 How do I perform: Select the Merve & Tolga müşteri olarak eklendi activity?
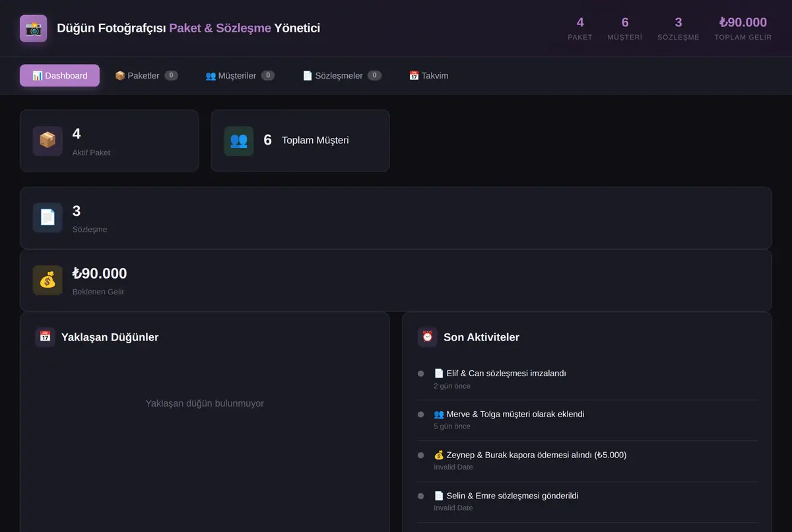coord(587,420)
